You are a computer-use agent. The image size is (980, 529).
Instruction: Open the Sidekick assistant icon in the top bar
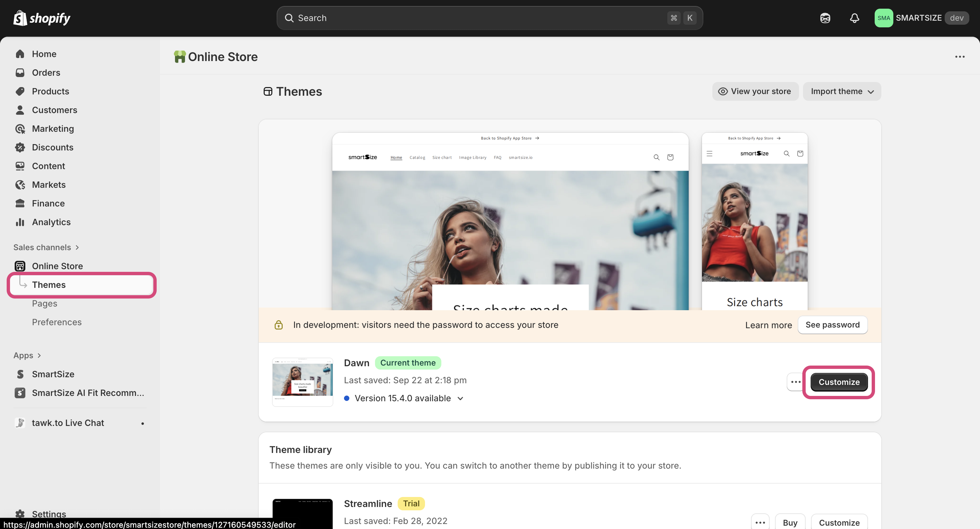coord(825,18)
